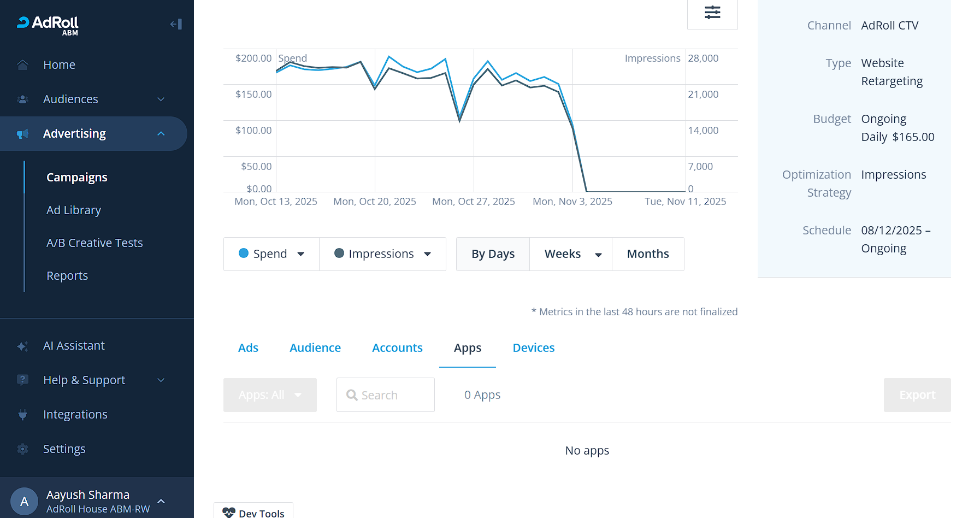Screen dimensions: 980x518
Task: Click the Home house icon
Action: click(22, 65)
